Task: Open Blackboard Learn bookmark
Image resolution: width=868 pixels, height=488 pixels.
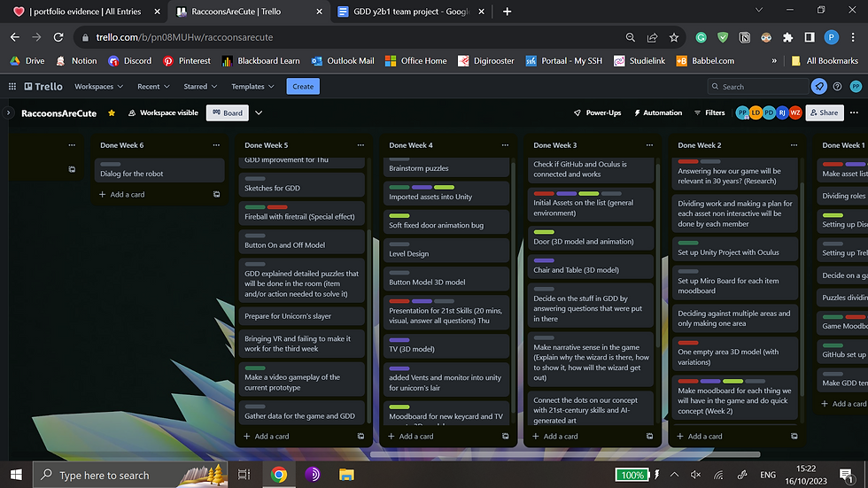Action: pos(260,61)
